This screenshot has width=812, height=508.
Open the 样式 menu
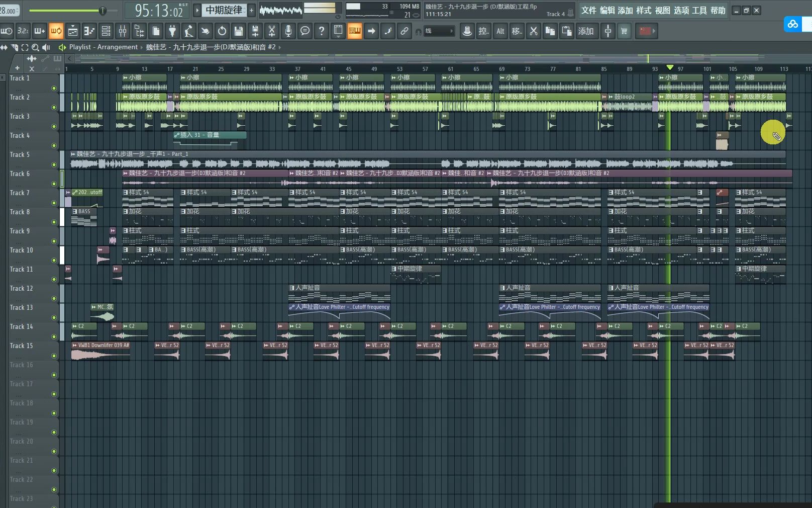[644, 10]
